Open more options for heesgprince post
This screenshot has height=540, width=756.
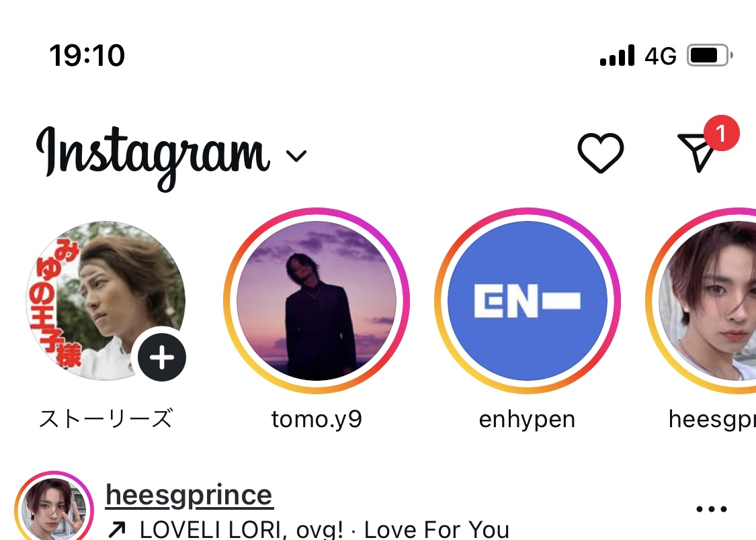tap(711, 510)
